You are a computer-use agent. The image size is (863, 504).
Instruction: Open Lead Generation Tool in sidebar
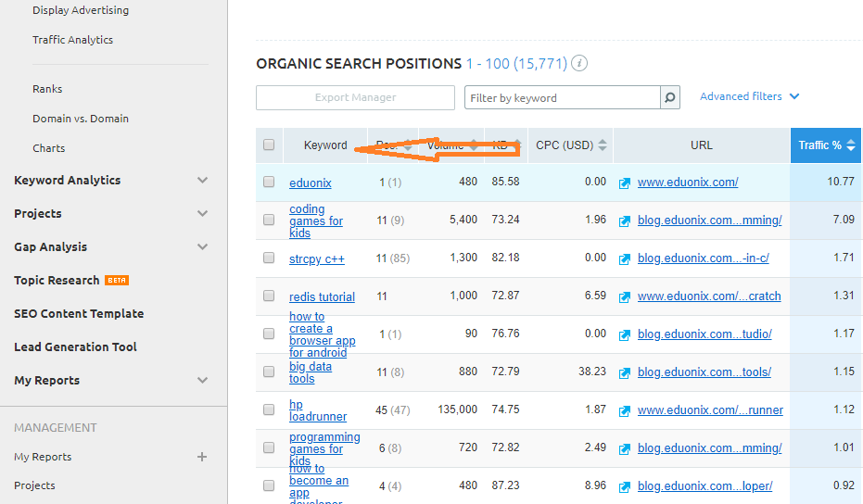pos(75,347)
